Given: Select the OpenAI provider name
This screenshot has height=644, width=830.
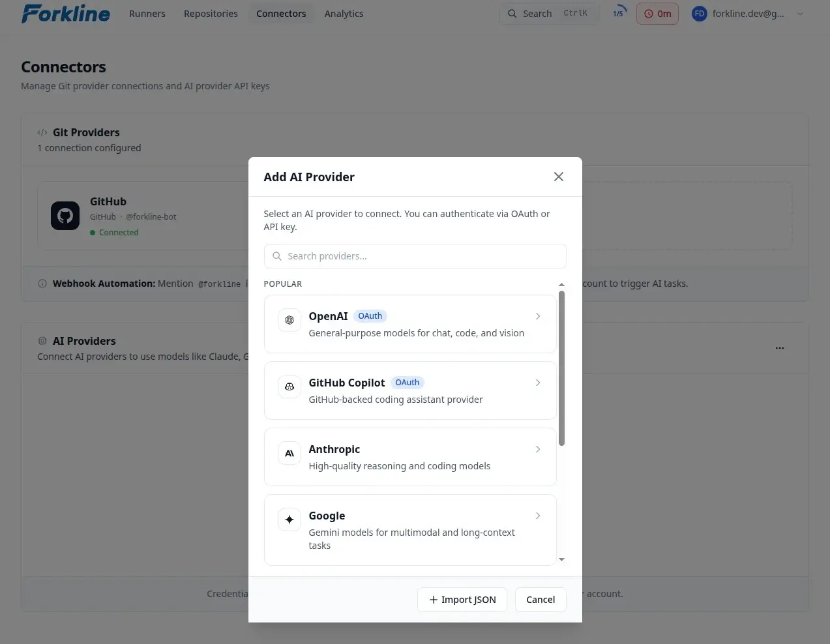Looking at the screenshot, I should click(x=328, y=316).
